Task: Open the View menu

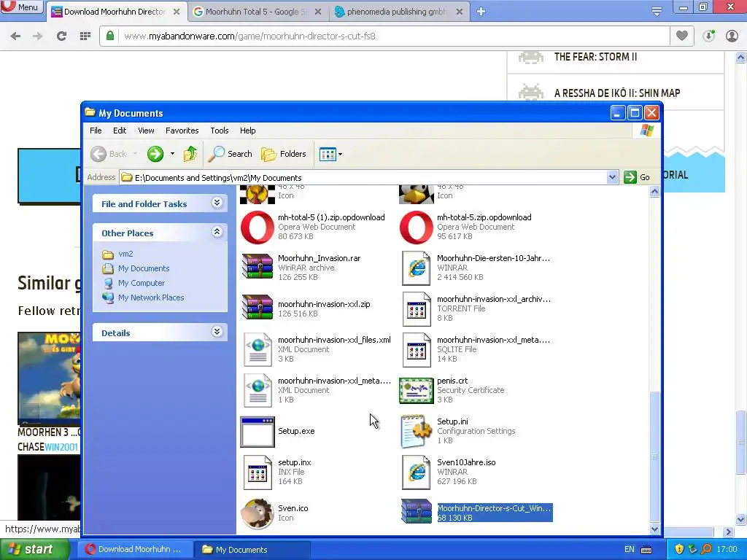Action: pyautogui.click(x=146, y=131)
